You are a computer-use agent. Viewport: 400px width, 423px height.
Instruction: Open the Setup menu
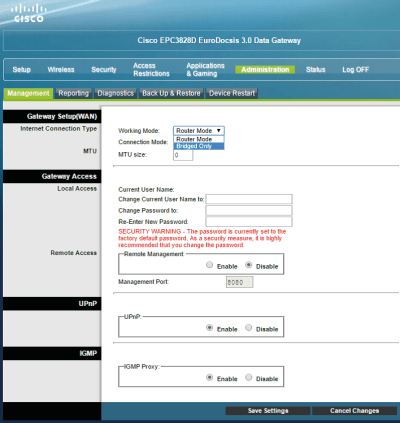22,70
